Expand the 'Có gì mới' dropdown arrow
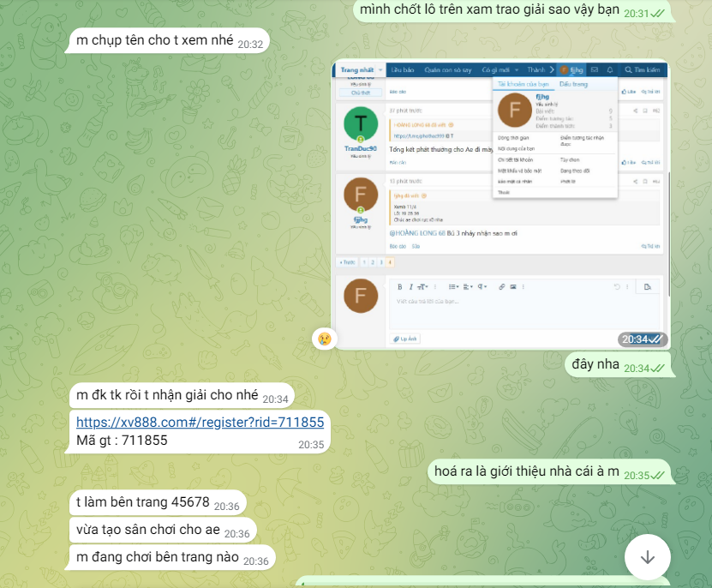Viewport: 712px width, 588px height. click(x=515, y=69)
